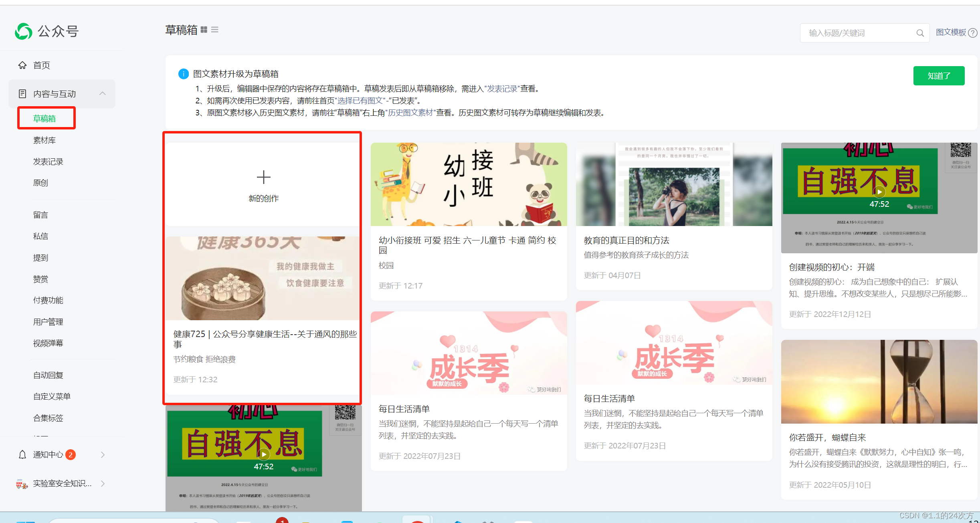Open the 教育的真正目的和方法 draft thumbnail

click(x=674, y=184)
